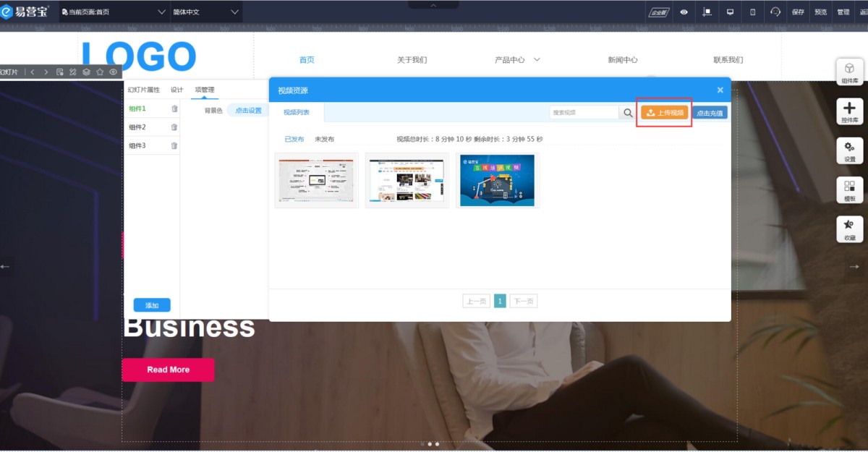Viewport: 868px width, 452px height.
Task: Click the right slideshow arrow on the banner
Action: coord(855,267)
